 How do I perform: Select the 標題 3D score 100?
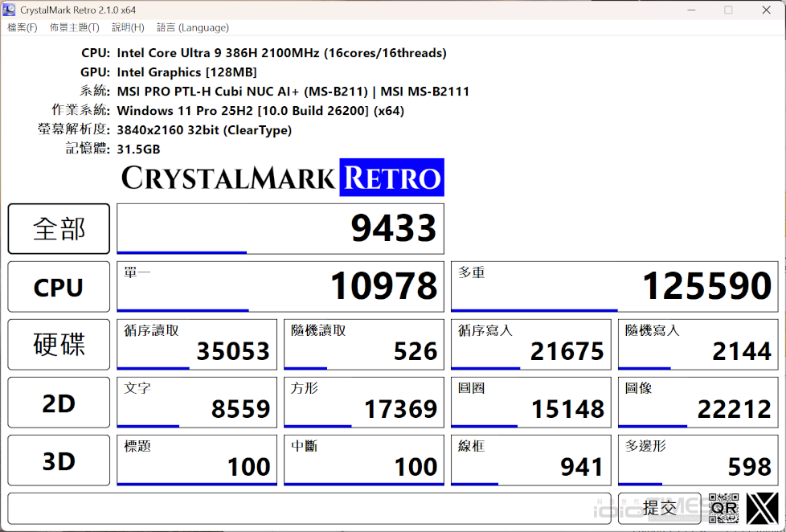[197, 460]
